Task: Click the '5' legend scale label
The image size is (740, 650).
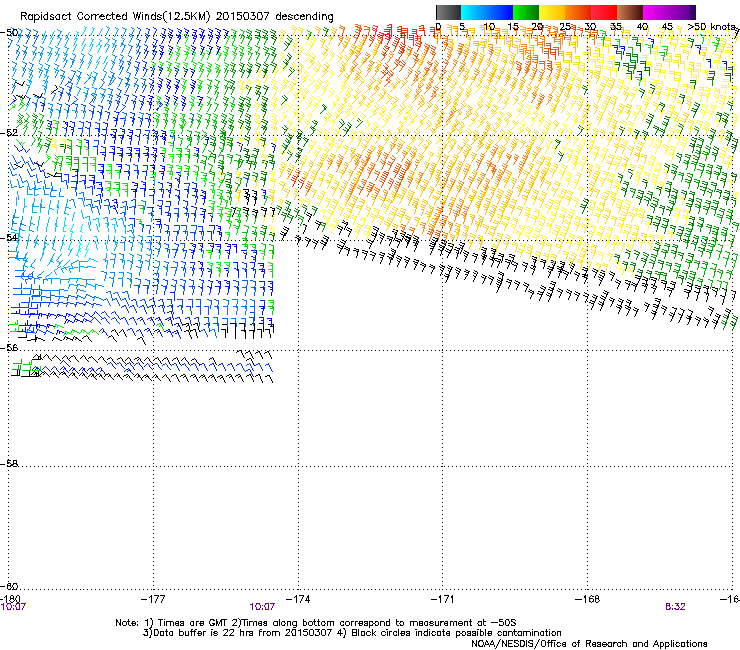Action: [463, 27]
